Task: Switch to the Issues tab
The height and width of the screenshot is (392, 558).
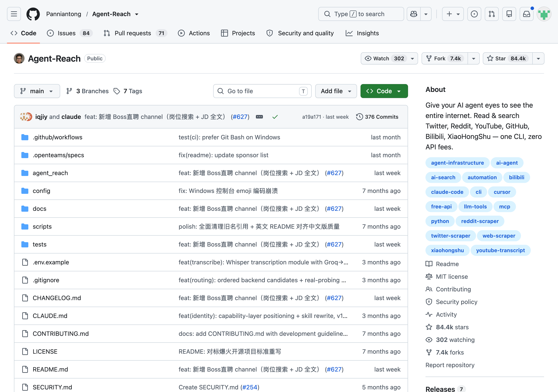Action: point(70,33)
